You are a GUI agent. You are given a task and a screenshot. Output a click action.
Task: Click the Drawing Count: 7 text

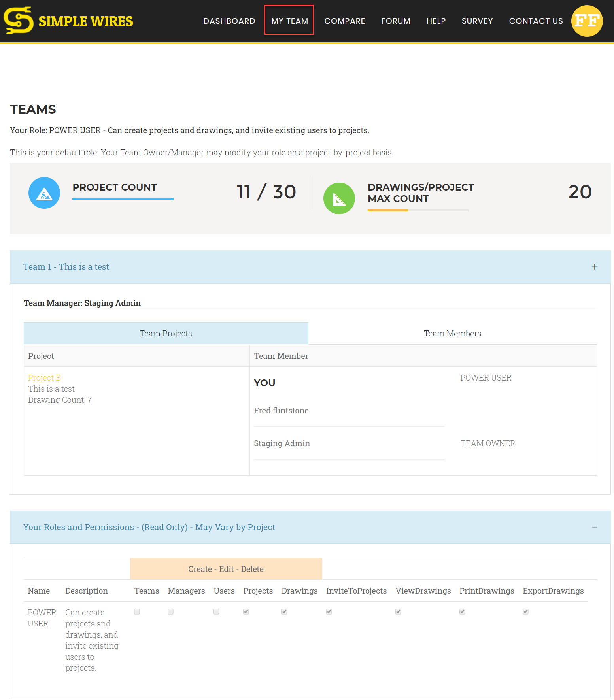coord(60,400)
